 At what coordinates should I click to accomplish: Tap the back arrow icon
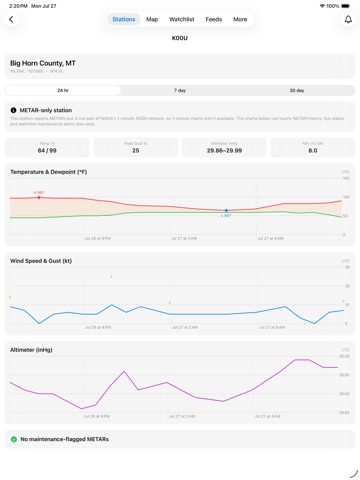(x=11, y=19)
